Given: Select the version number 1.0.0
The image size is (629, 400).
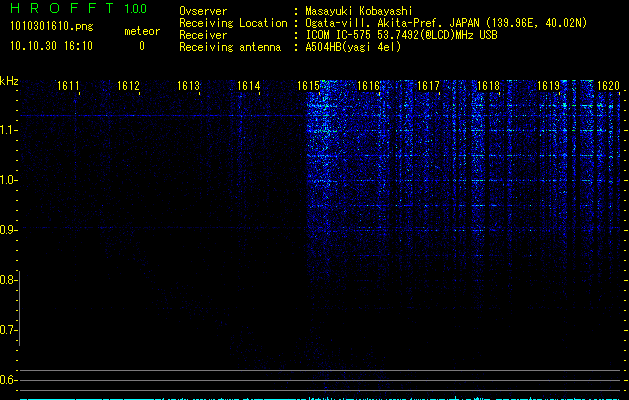Looking at the screenshot, I should point(136,8).
